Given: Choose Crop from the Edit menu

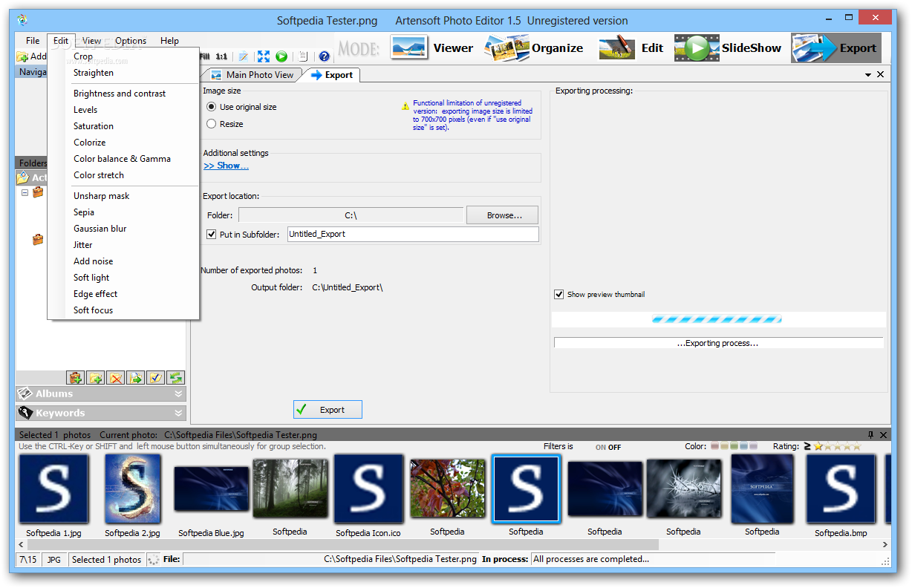Looking at the screenshot, I should click(x=83, y=56).
